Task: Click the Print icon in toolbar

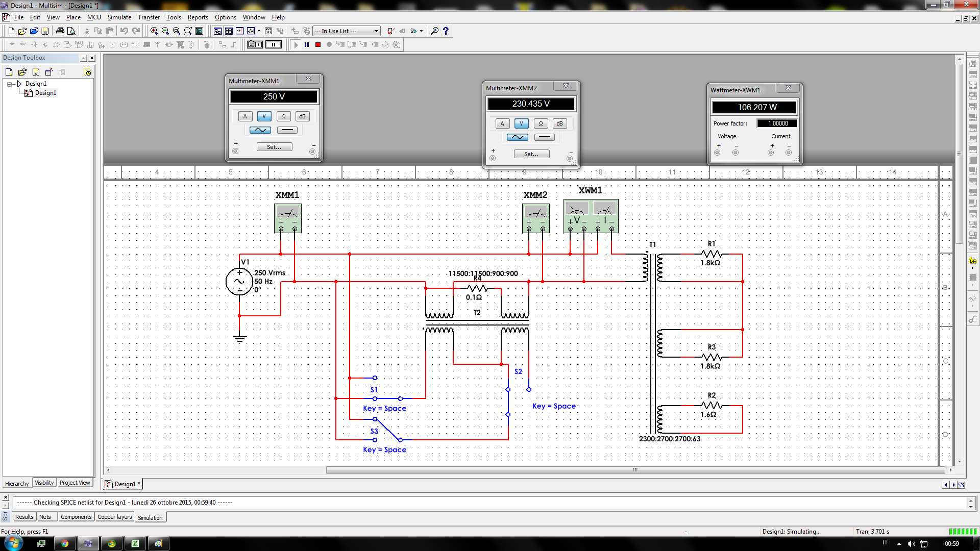Action: pyautogui.click(x=60, y=31)
